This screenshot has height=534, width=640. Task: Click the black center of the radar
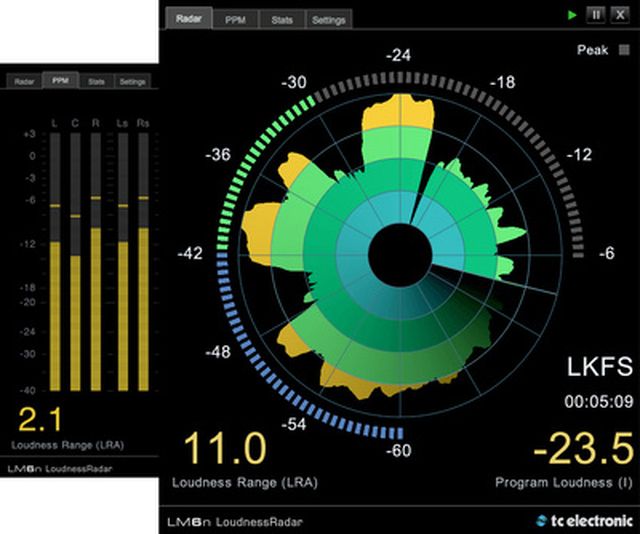400,255
